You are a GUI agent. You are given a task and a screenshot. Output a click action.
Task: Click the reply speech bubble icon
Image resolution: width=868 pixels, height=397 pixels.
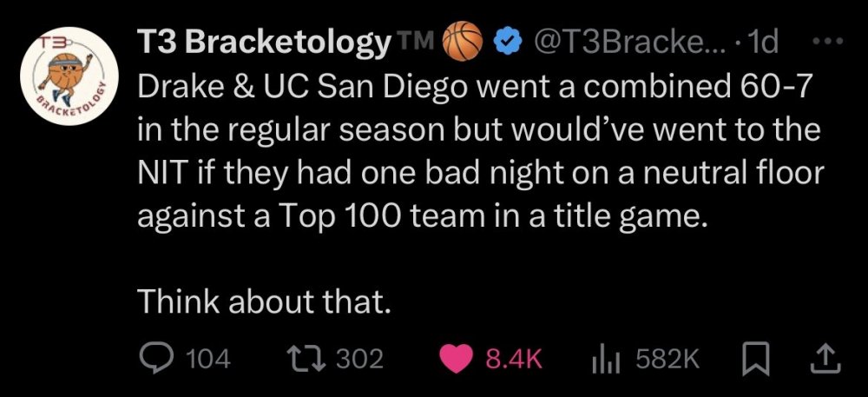157,359
